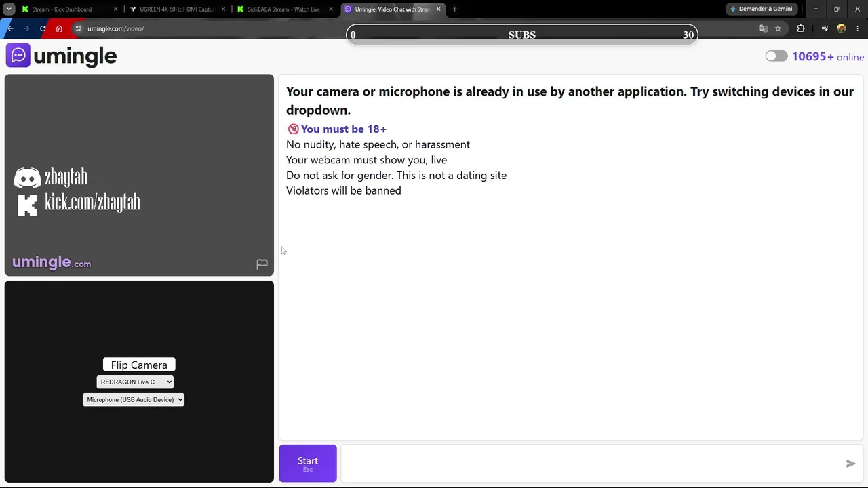Click the stranger video preview panel
Viewport: 868px width, 488px height.
pyautogui.click(x=139, y=175)
